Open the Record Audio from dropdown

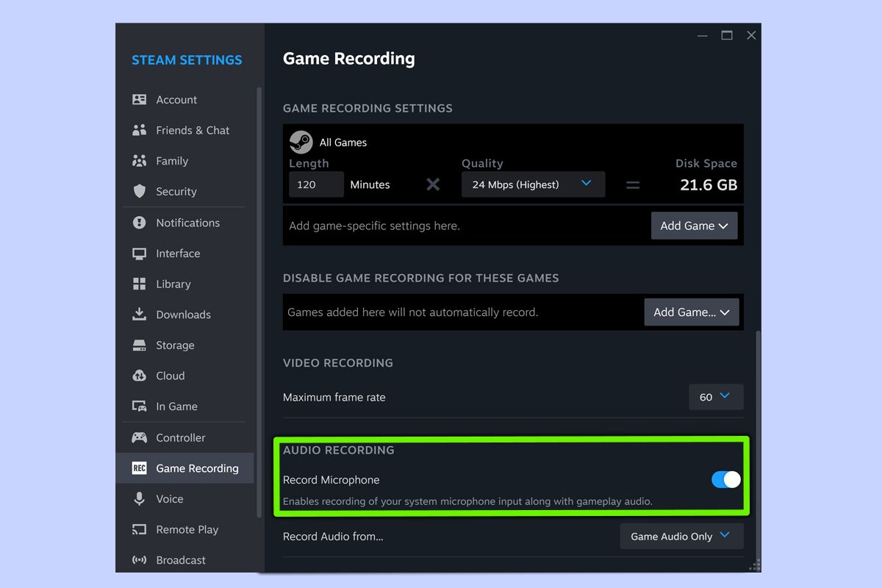[x=681, y=536]
